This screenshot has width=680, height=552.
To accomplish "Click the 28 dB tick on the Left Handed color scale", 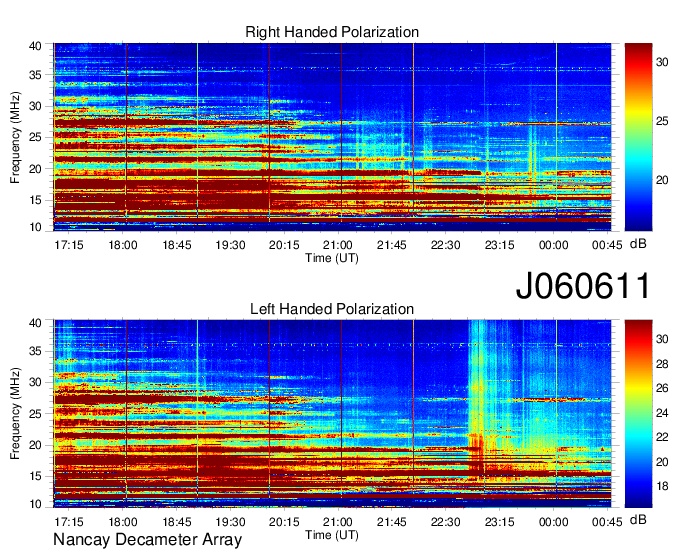I will point(662,364).
